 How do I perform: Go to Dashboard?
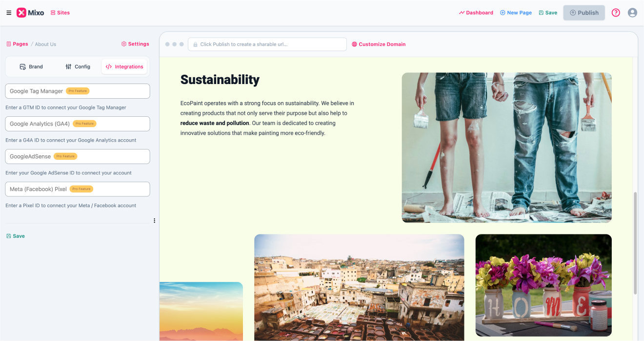(x=476, y=13)
